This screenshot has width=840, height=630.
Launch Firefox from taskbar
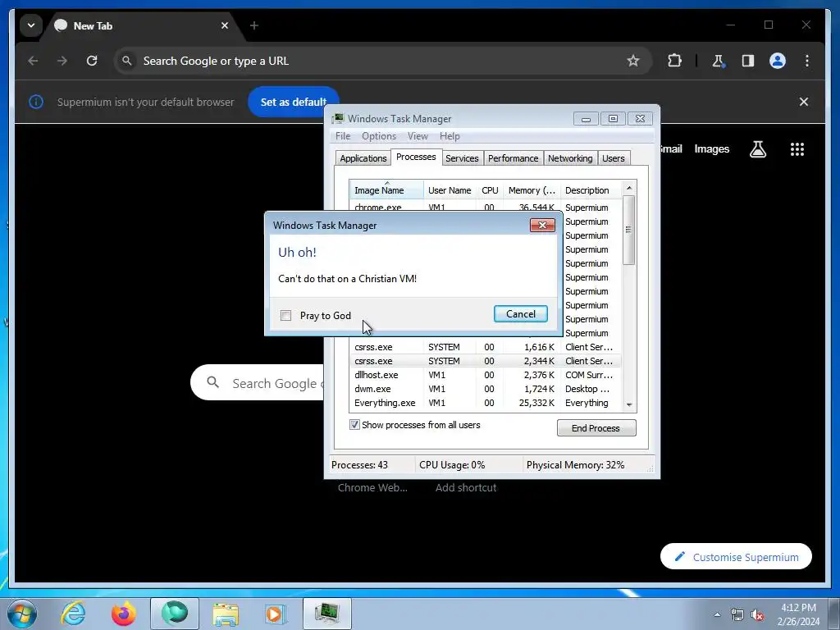pyautogui.click(x=123, y=614)
